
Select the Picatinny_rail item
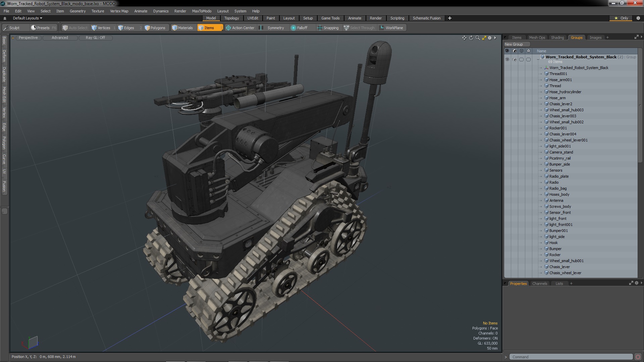(560, 158)
